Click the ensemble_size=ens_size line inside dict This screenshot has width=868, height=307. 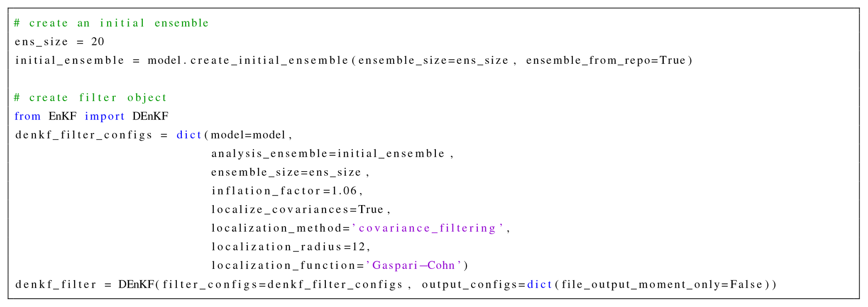[x=286, y=172]
